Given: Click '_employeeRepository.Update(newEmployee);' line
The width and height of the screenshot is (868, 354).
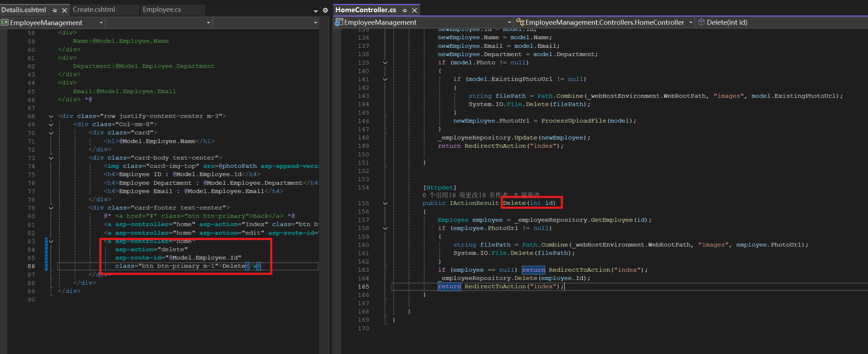Looking at the screenshot, I should click(x=514, y=138).
